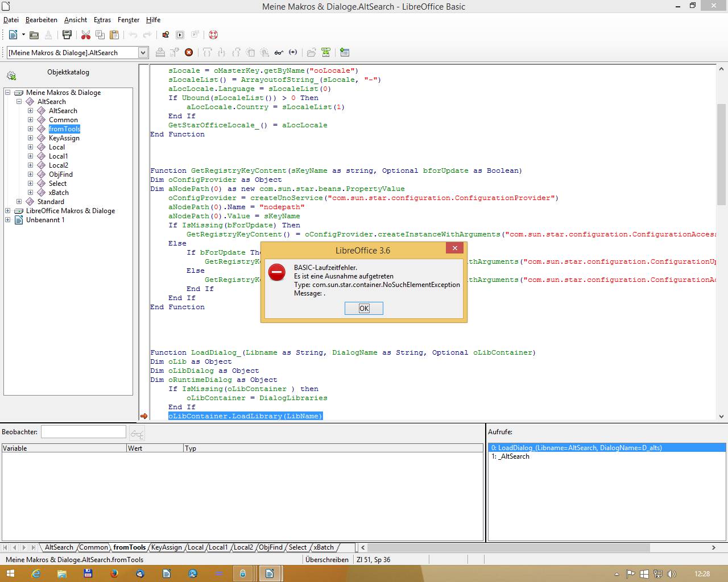Click the volume icon in system tray
Viewport: 728px width, 582px height.
click(672, 574)
